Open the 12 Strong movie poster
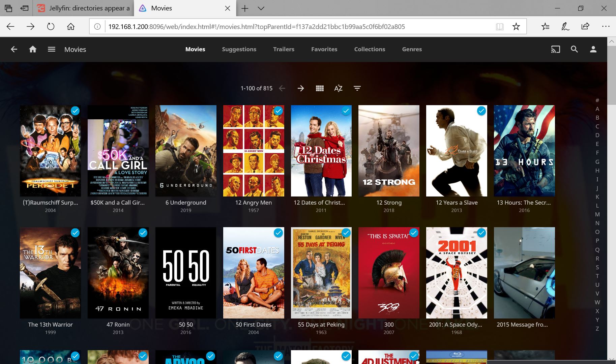The height and width of the screenshot is (364, 616). [x=389, y=151]
